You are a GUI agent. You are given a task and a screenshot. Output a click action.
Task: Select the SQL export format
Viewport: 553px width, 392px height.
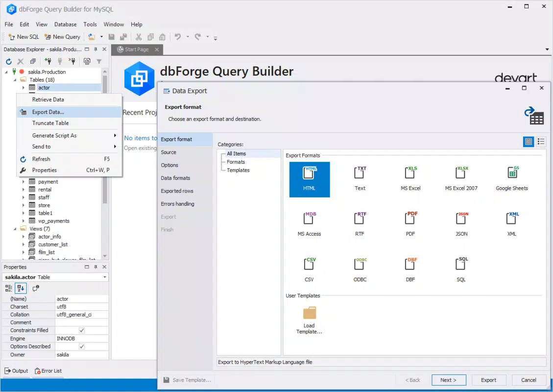point(461,270)
